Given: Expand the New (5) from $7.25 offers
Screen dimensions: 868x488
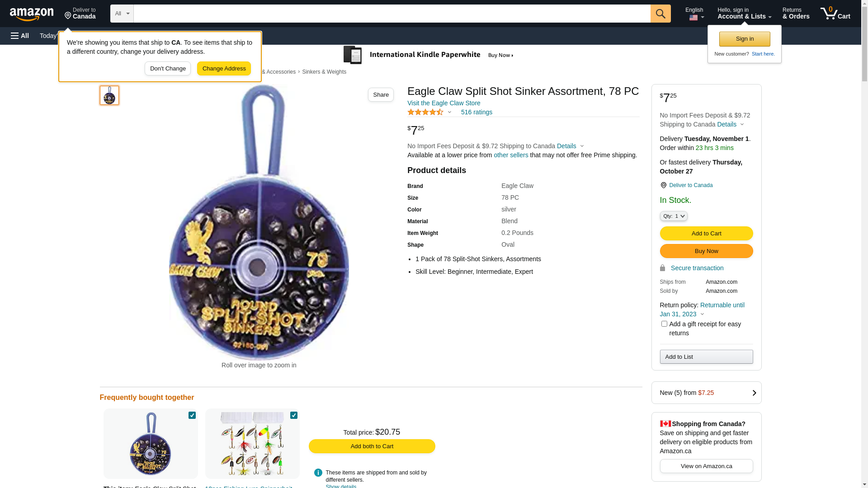Looking at the screenshot, I should coord(706,393).
